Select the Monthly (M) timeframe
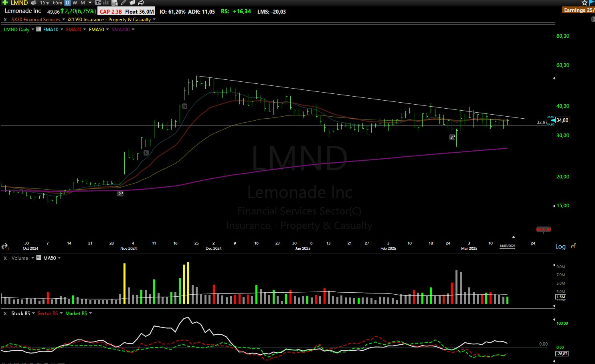Screen dimensions: 595x364 (83, 2)
